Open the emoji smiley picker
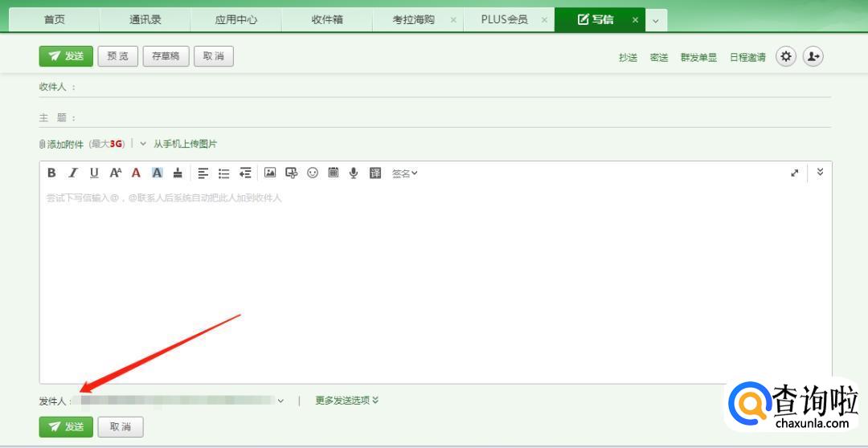This screenshot has width=868, height=448. (x=313, y=173)
